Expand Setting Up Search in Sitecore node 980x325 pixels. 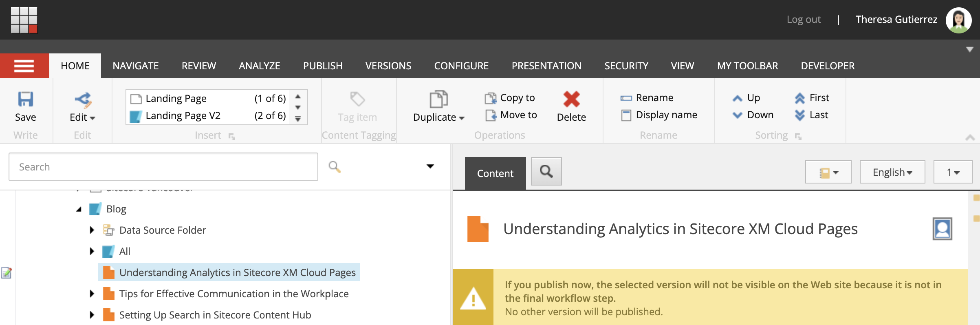(92, 315)
